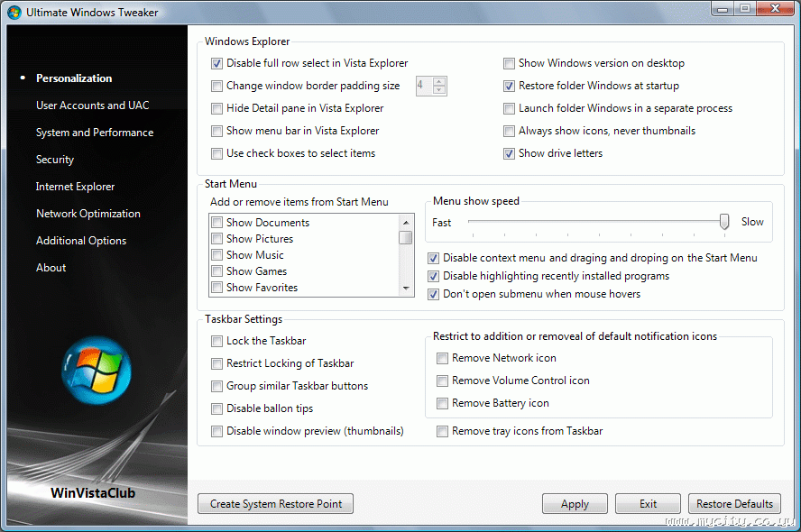
Task: Select Network Optimization in sidebar
Action: [87, 214]
